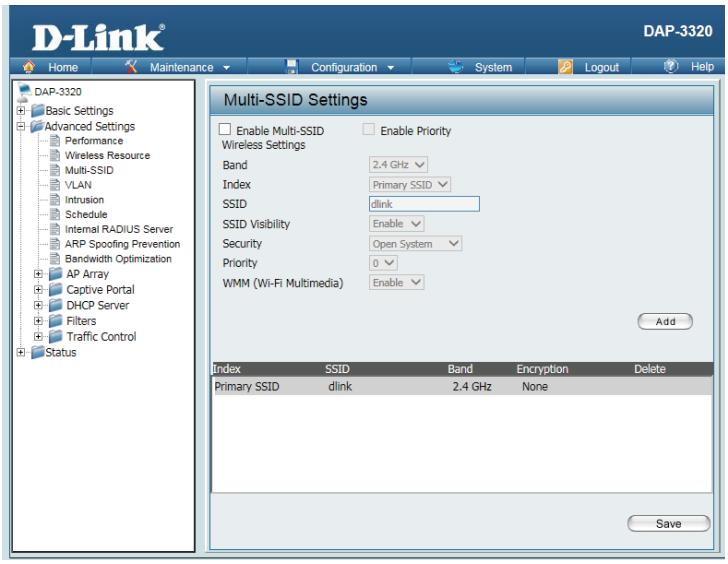Screen dimensions: 728x564
Task: Expand the Status tree node
Action: pyautogui.click(x=21, y=352)
